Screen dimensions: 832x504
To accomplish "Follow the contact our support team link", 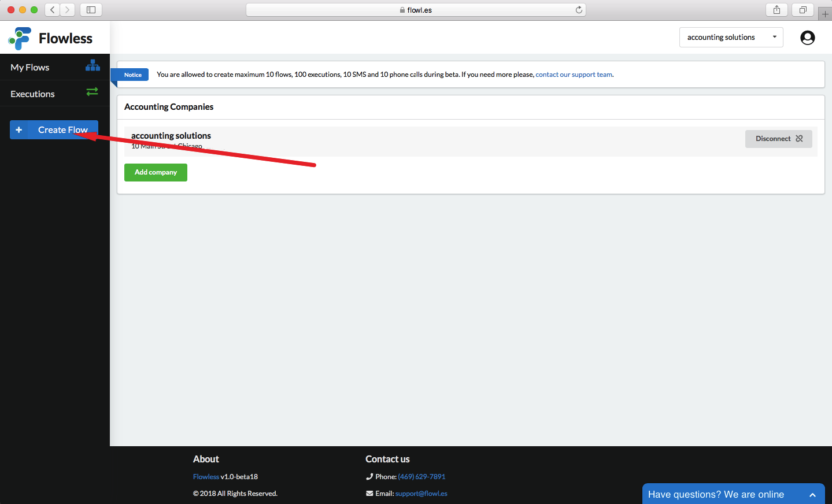I will tap(574, 75).
